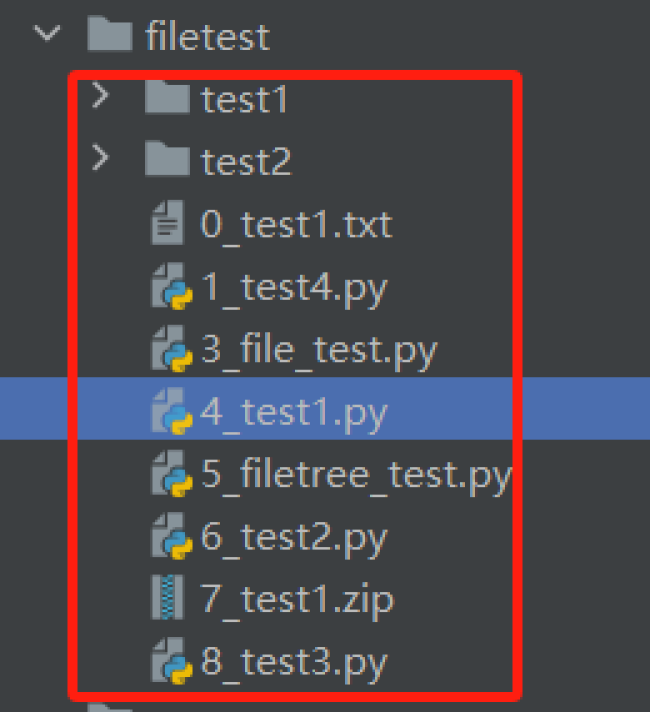Click the Python icon of 6_test2.py

172,536
